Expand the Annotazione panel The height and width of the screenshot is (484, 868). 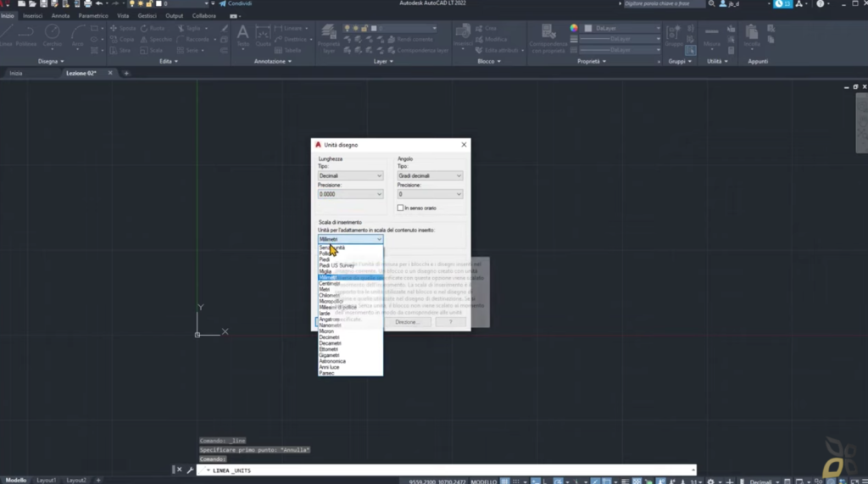tap(273, 62)
